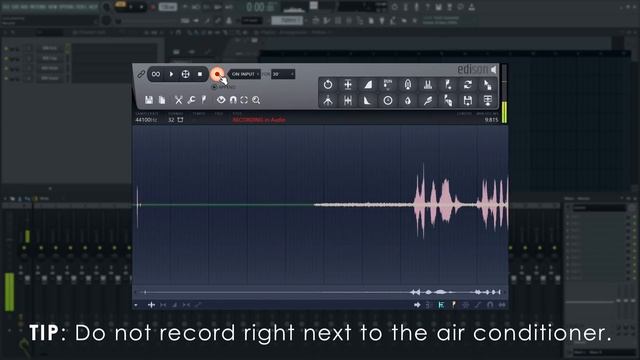The image size is (640, 360).
Task: Click the rocket-shaped tool icon
Action: point(408,84)
